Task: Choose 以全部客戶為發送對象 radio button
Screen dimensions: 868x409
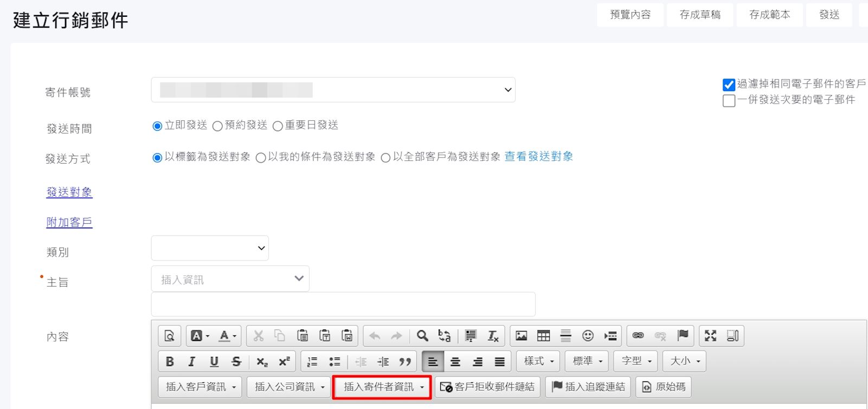Action: point(385,158)
